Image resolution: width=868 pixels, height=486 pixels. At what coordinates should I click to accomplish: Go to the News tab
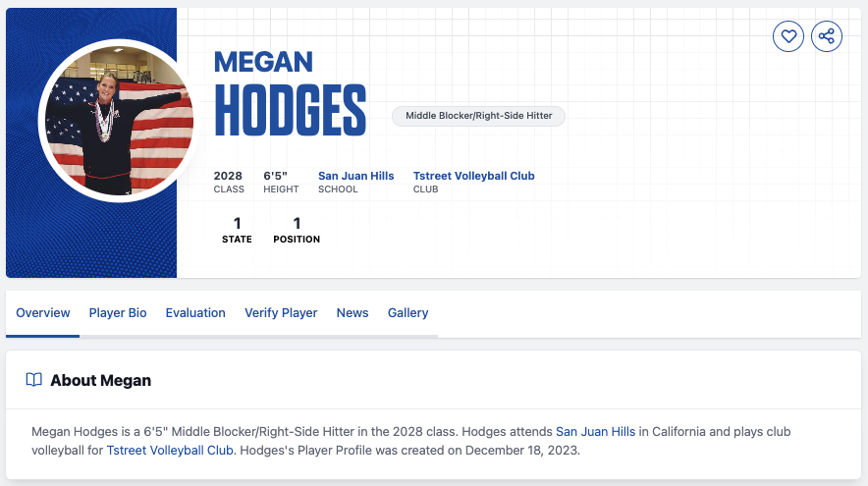pyautogui.click(x=353, y=313)
